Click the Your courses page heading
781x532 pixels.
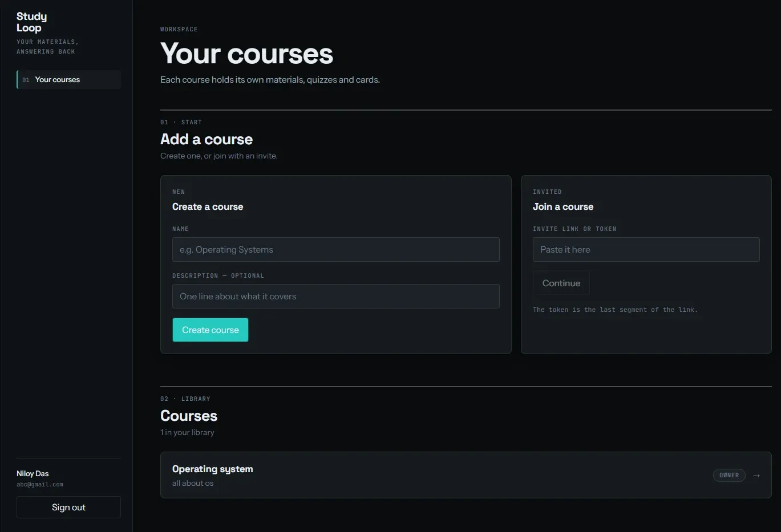coord(246,54)
